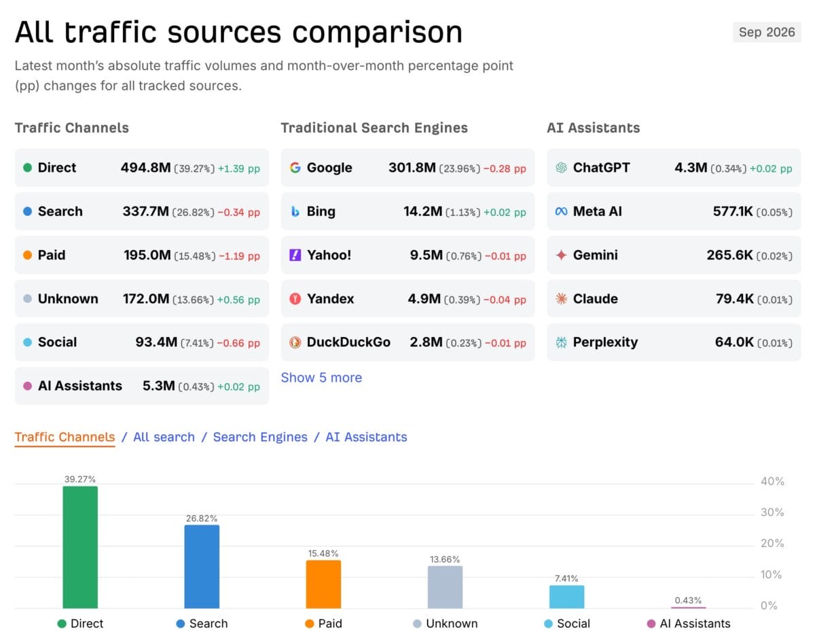
Task: Open the Sep 2026 date selector
Action: coord(767,32)
